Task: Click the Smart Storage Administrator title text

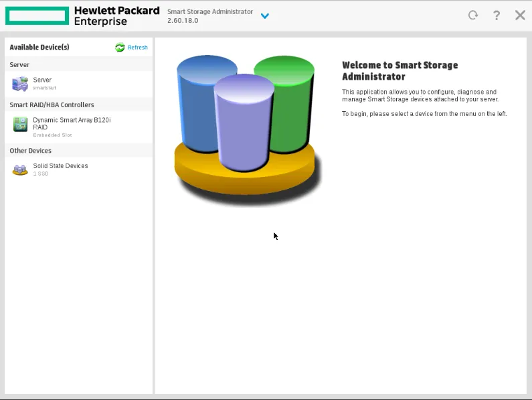Action: point(210,11)
